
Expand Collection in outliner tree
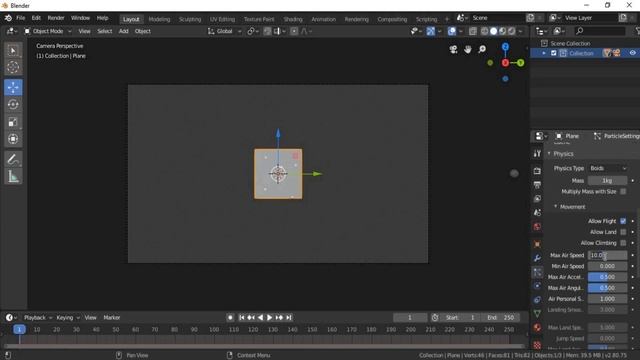(544, 53)
